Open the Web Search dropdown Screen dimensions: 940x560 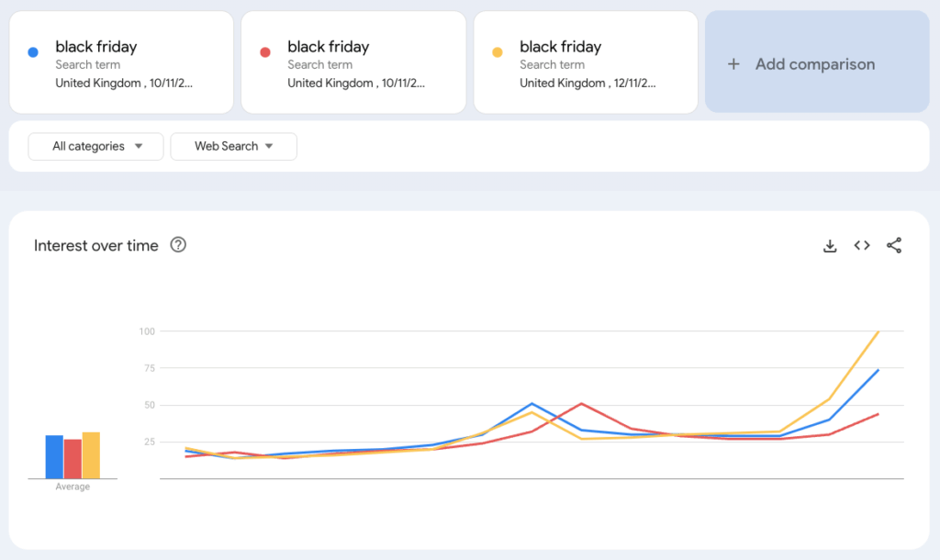pos(233,146)
